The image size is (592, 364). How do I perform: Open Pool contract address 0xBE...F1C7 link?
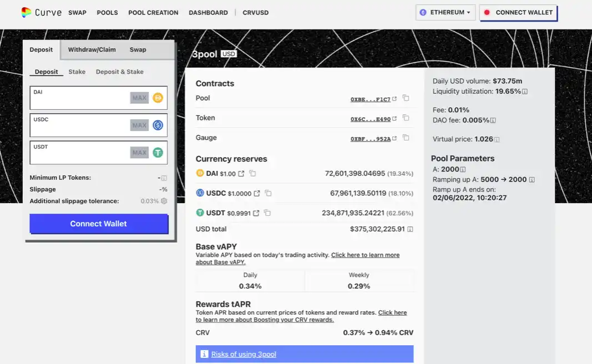pos(370,99)
